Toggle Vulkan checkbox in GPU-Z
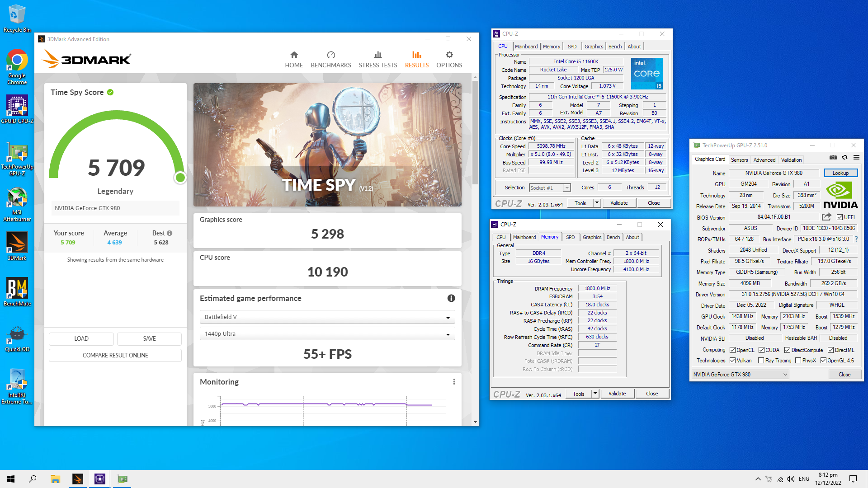 pos(732,361)
